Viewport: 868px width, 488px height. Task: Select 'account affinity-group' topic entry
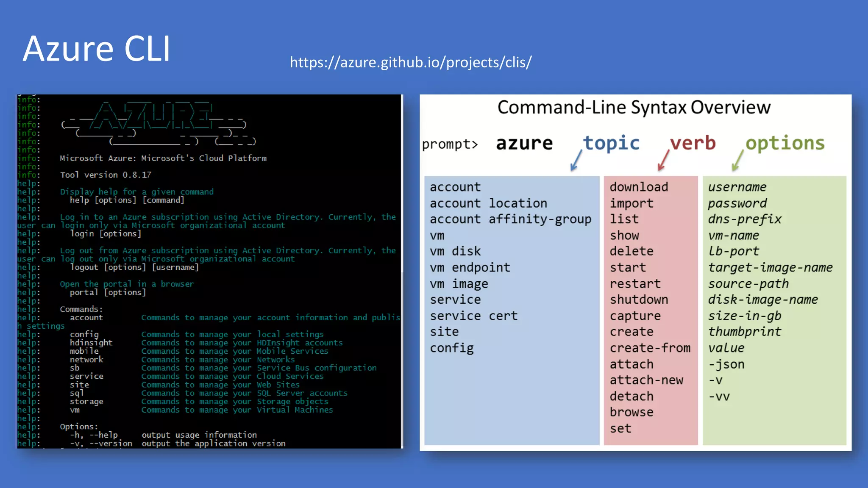coord(510,219)
